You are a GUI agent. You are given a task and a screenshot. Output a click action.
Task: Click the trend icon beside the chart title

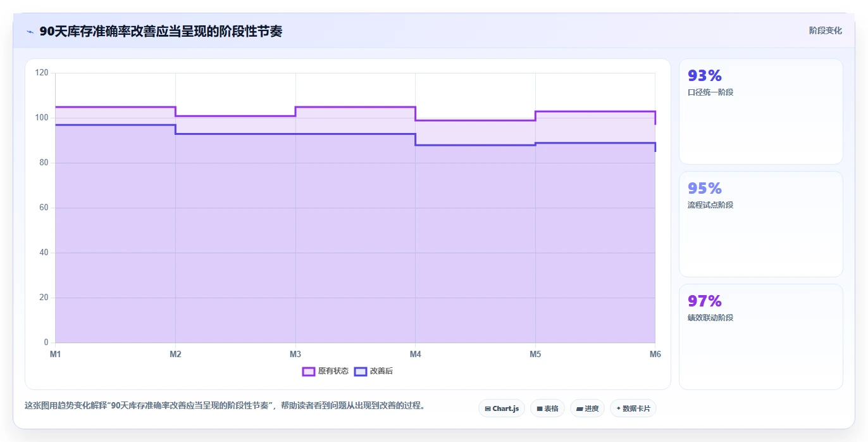[x=30, y=32]
